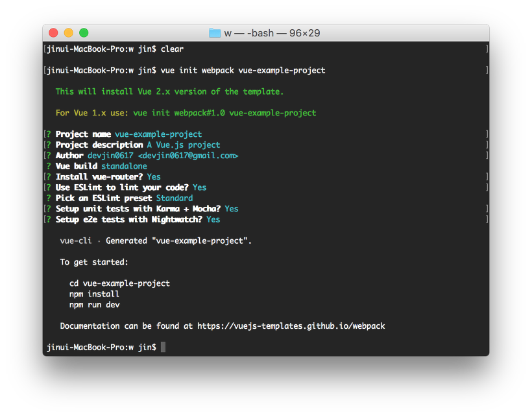Click the "Pick an ESLint preset" prompt label
Image resolution: width=532 pixels, height=417 pixels.
pos(104,198)
